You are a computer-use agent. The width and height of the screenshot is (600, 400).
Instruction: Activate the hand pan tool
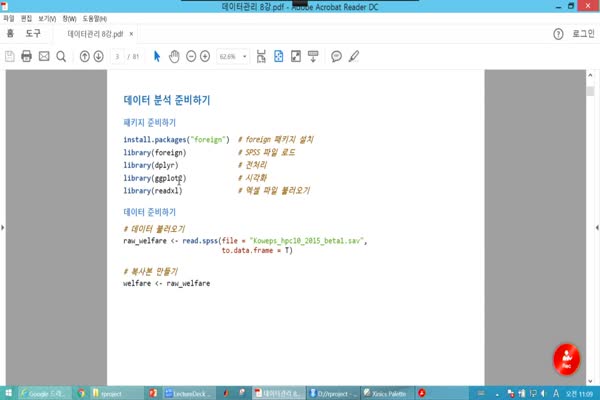click(173, 56)
